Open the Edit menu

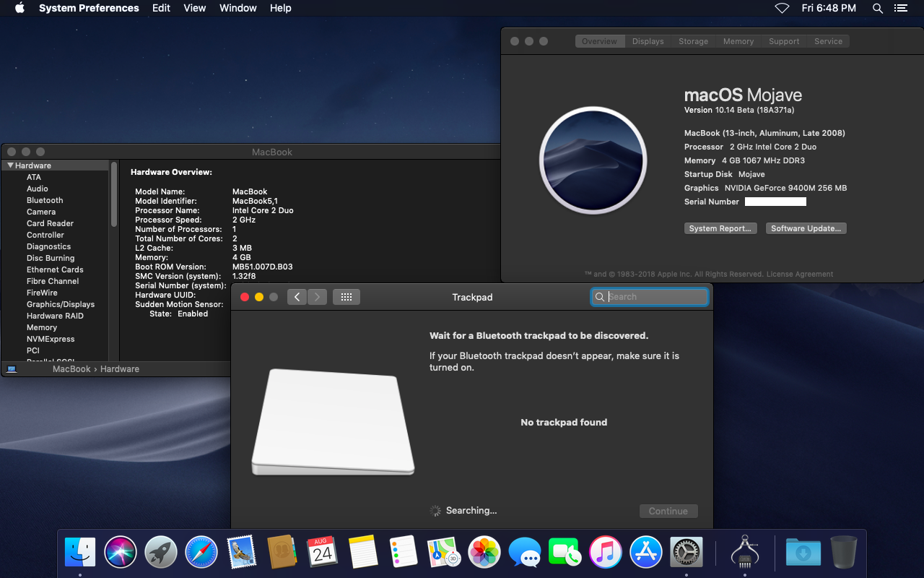coord(162,8)
